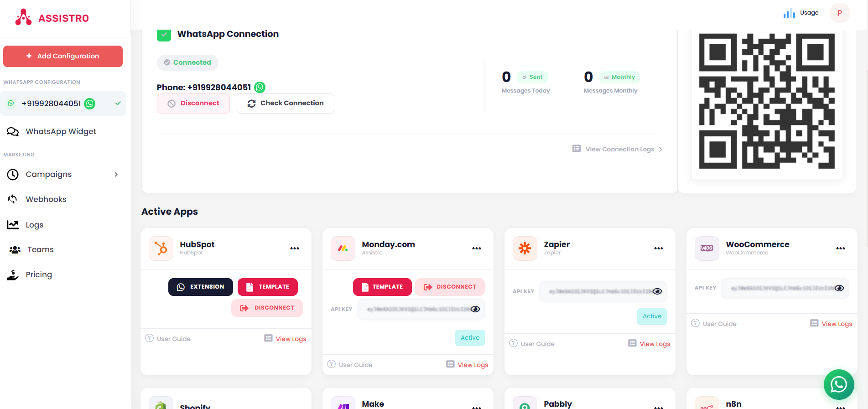Image resolution: width=868 pixels, height=409 pixels.
Task: Open the Pricing page from the sidebar
Action: pos(39,274)
